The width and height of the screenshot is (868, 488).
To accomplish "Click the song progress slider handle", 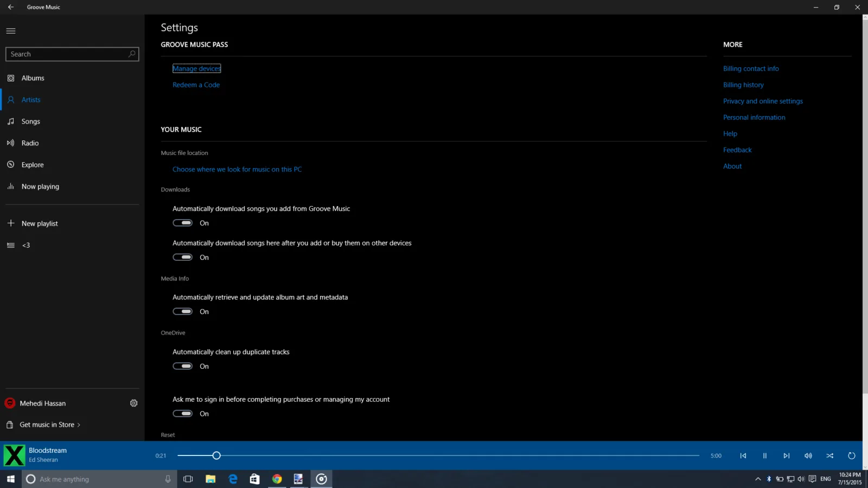I will [216, 455].
